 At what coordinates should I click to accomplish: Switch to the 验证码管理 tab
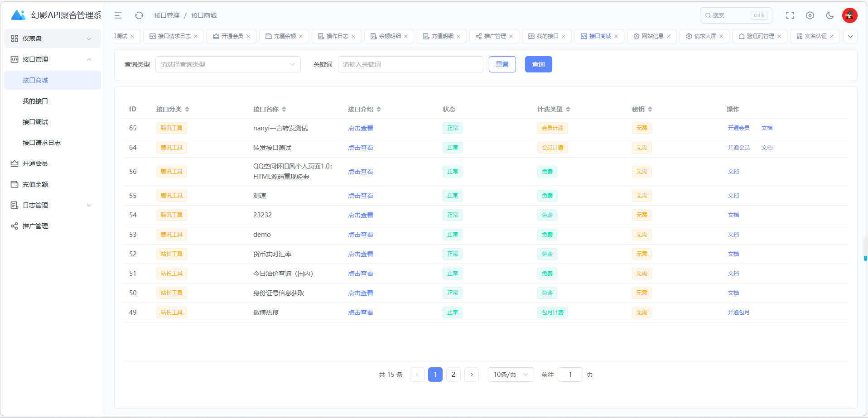point(760,36)
